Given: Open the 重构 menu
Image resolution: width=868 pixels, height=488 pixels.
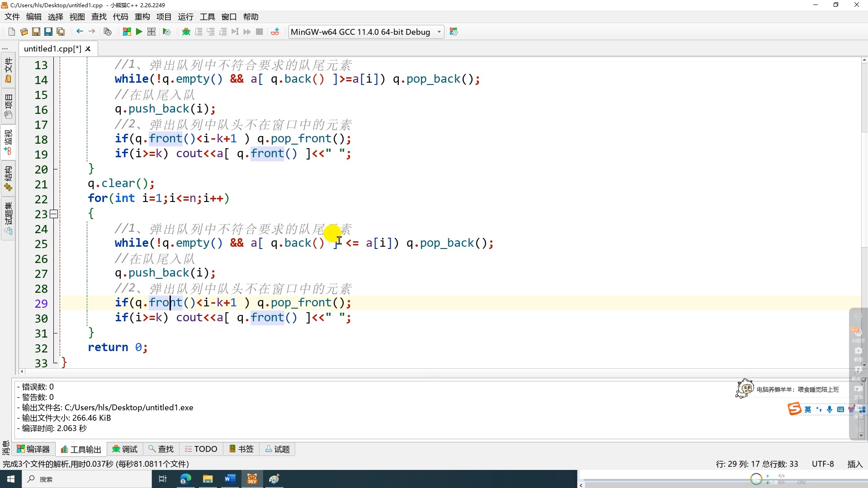Looking at the screenshot, I should (x=142, y=17).
